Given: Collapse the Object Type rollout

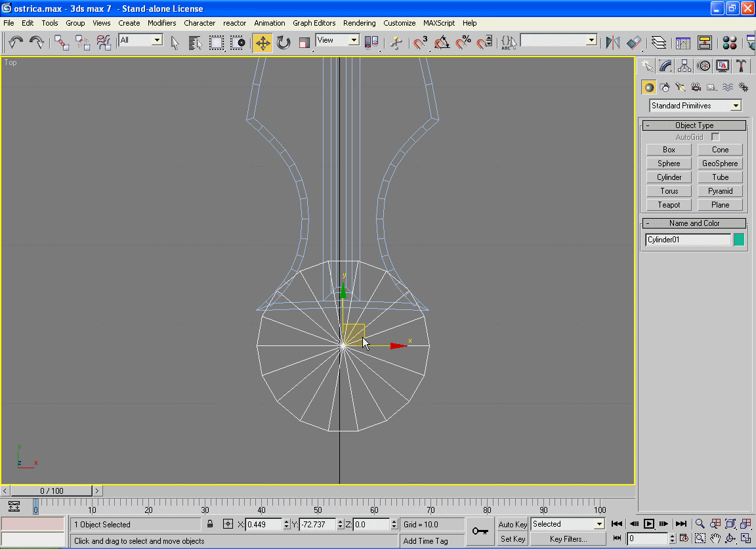Looking at the screenshot, I should tap(647, 125).
